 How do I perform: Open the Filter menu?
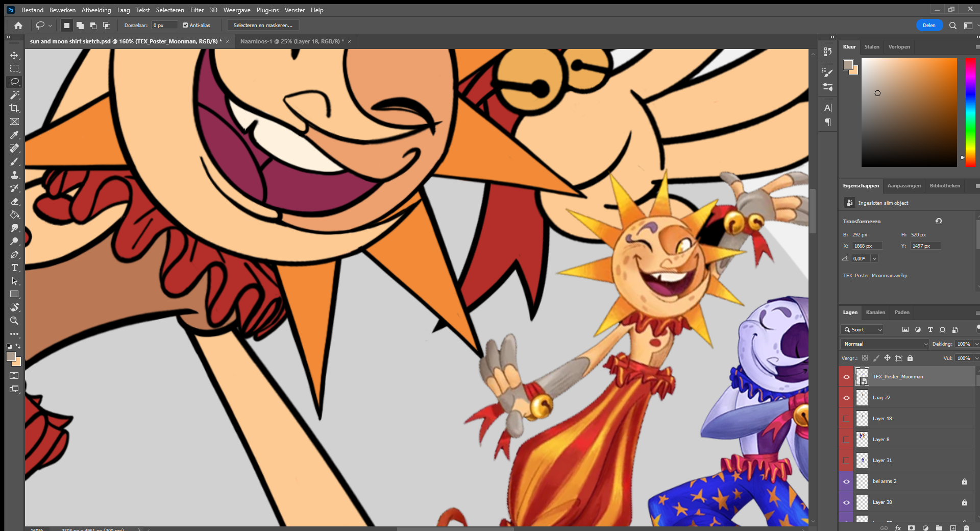coord(197,10)
